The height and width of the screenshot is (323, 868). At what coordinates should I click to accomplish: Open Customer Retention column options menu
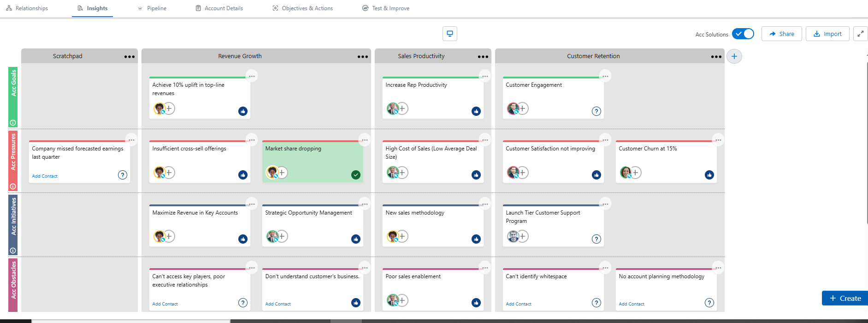tap(716, 57)
